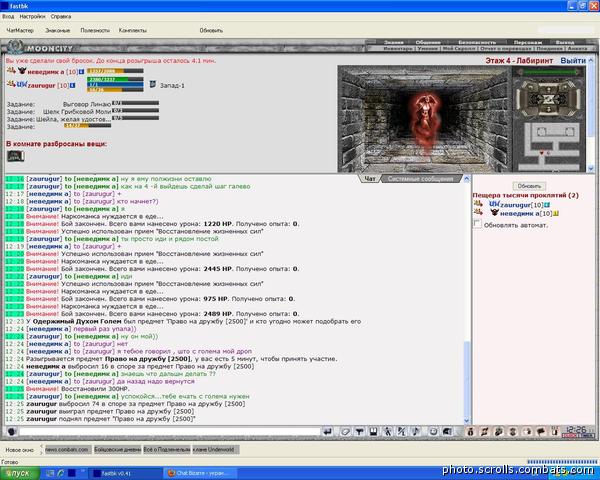Image resolution: width=600 pixels, height=480 pixels.
Task: Open the Знания game menu
Action: pyautogui.click(x=393, y=42)
